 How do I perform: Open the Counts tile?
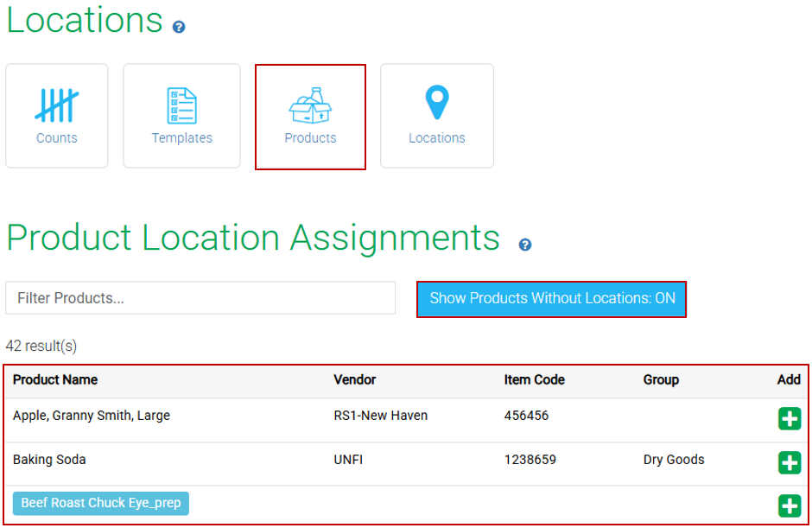(56, 116)
